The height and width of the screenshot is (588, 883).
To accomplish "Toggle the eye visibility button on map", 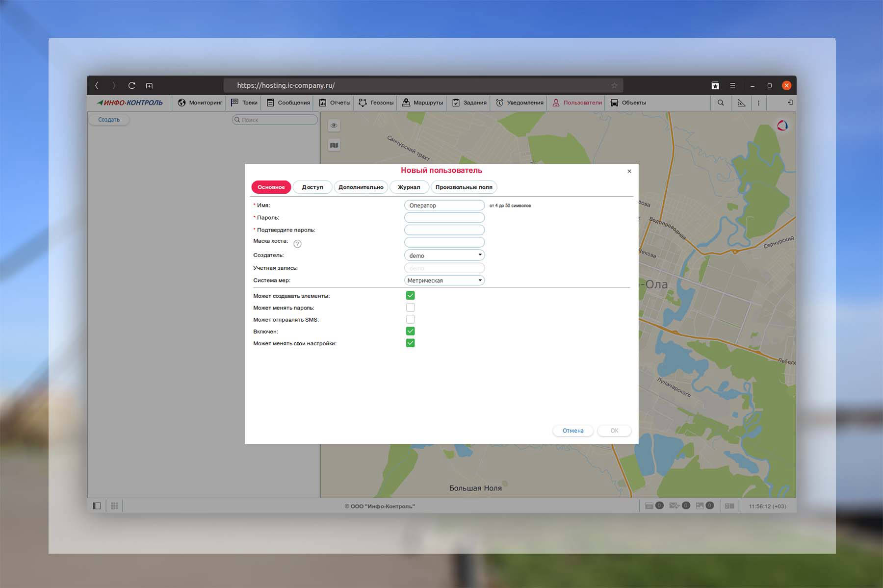I will click(334, 126).
